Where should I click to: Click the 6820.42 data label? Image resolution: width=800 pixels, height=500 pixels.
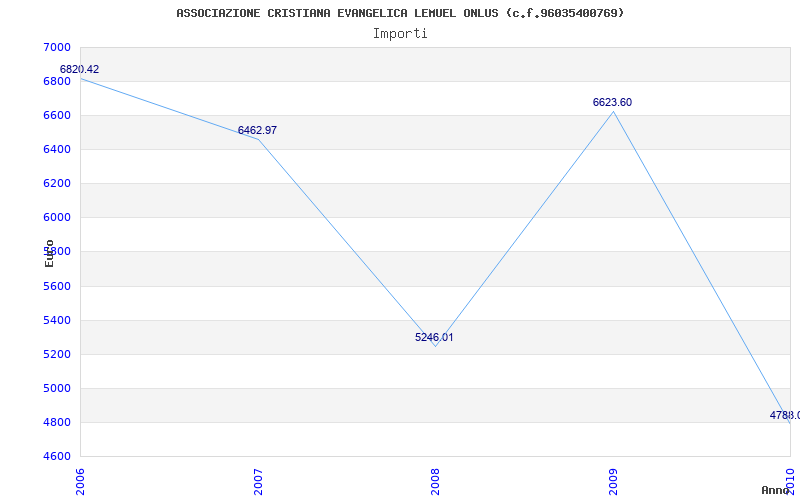pyautogui.click(x=79, y=69)
